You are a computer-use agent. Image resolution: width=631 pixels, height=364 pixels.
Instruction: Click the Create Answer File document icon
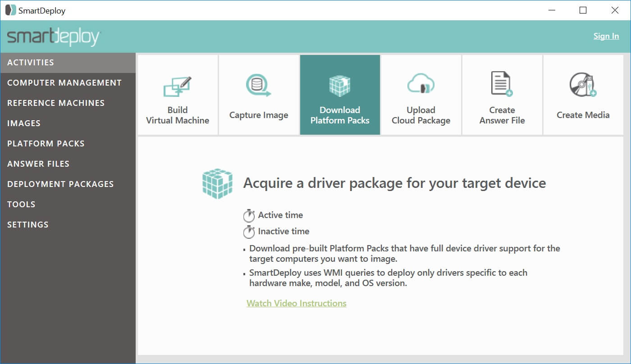coord(502,85)
